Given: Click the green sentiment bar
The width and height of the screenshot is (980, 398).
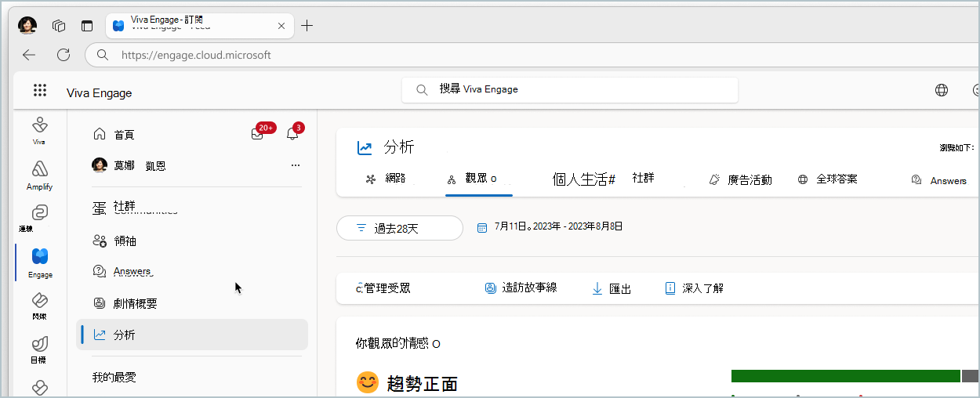Looking at the screenshot, I should click(845, 376).
